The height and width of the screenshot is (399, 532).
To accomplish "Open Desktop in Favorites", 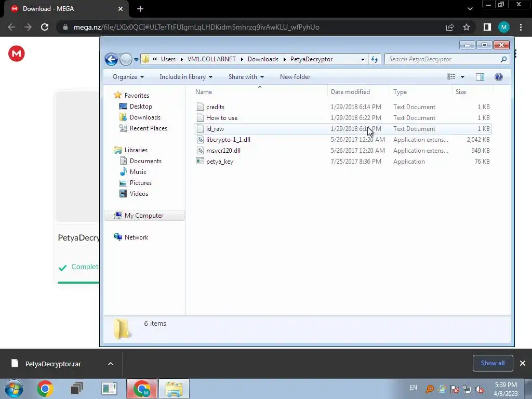I will 136,107.
